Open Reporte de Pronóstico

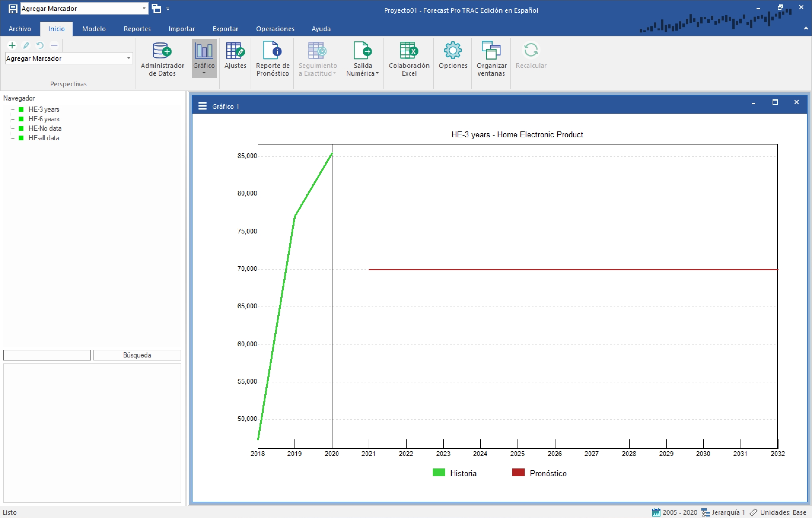coord(273,59)
